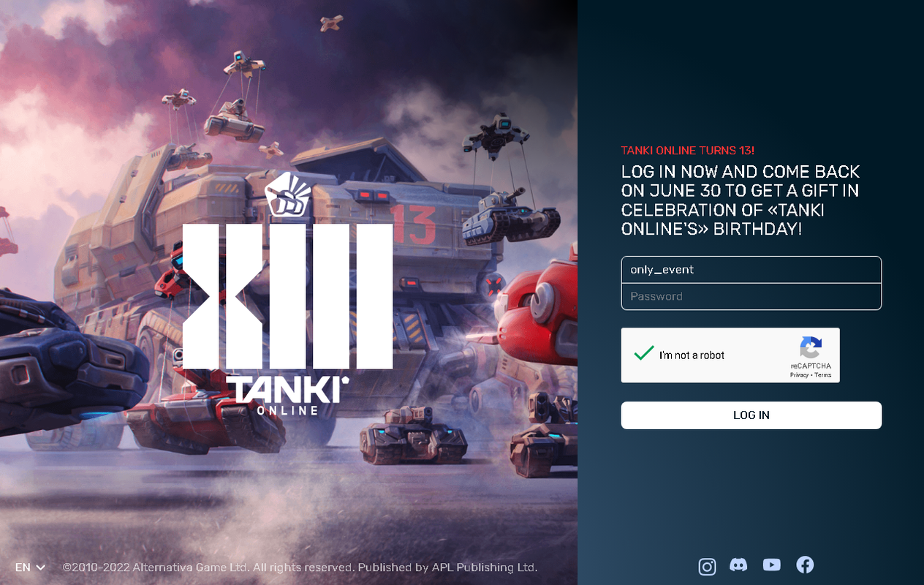Click the LOG IN button
The width and height of the screenshot is (924, 585).
[x=751, y=415]
